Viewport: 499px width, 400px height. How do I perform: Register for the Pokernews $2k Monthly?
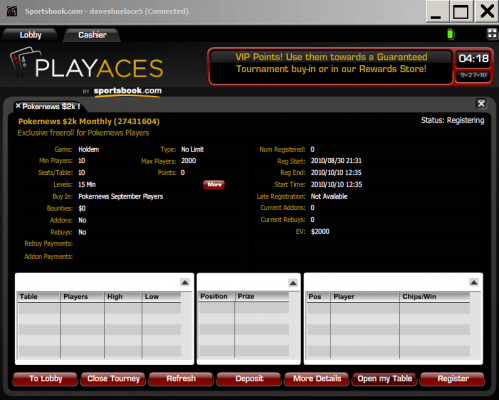point(453,379)
